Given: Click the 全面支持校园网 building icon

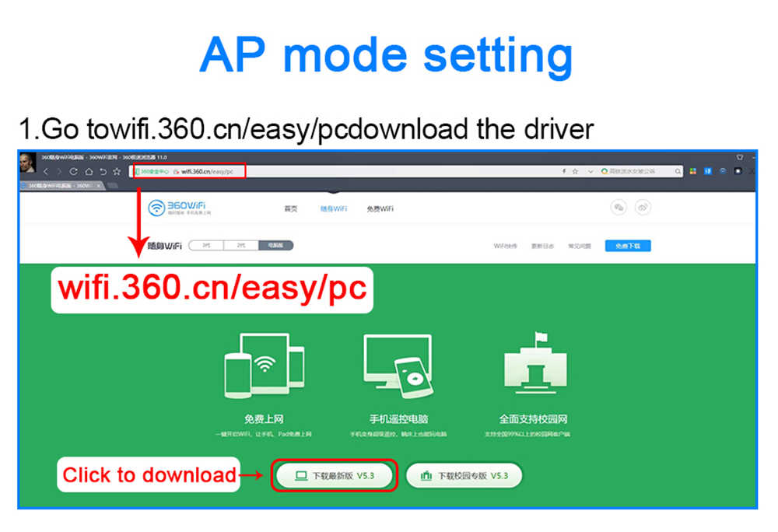Looking at the screenshot, I should coord(535,363).
